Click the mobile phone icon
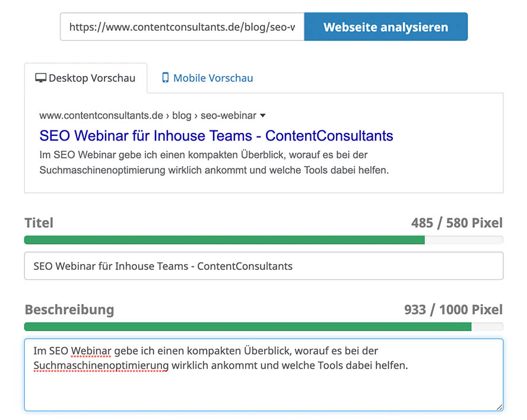527x420 pixels. [x=165, y=78]
